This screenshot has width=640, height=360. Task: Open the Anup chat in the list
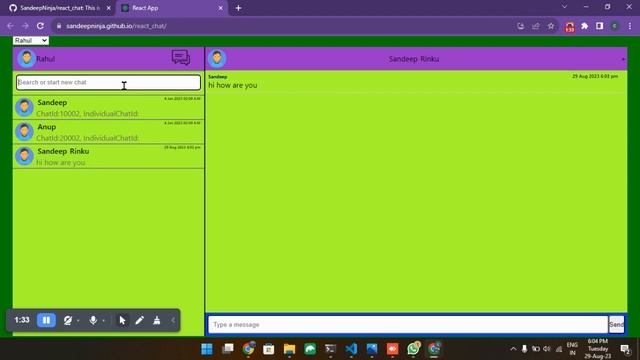pyautogui.click(x=109, y=132)
